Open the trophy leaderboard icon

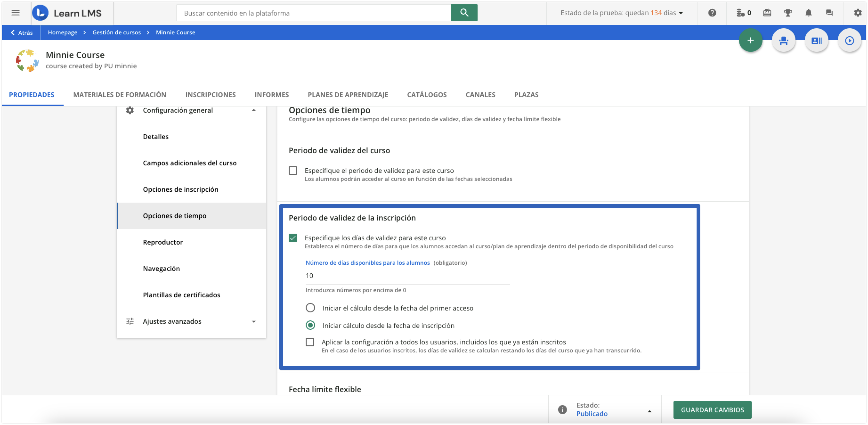788,13
